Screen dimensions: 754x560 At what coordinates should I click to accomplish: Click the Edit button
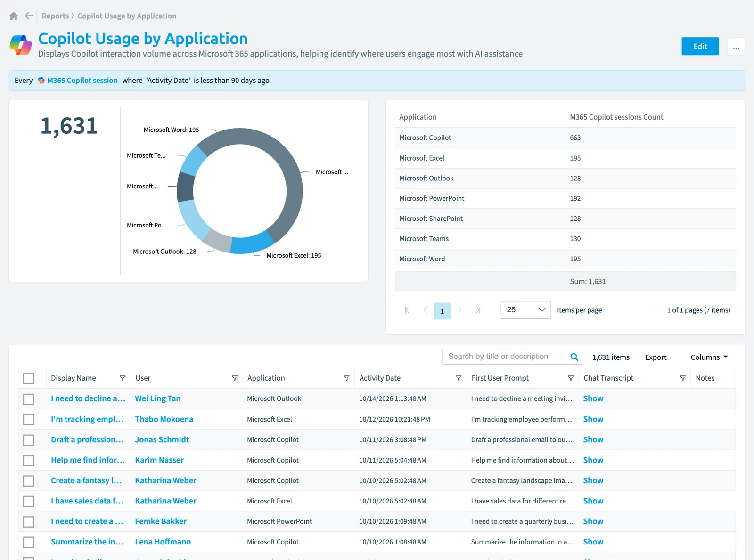tap(700, 46)
